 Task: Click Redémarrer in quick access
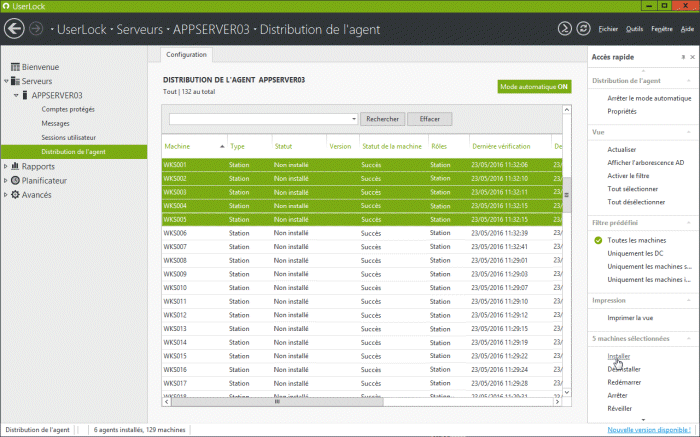pyautogui.click(x=624, y=382)
